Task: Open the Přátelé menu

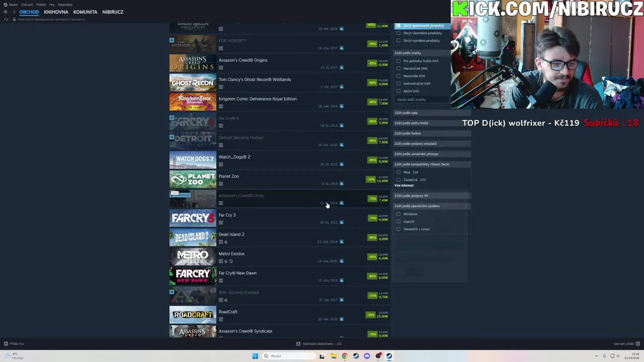Action: [41, 5]
